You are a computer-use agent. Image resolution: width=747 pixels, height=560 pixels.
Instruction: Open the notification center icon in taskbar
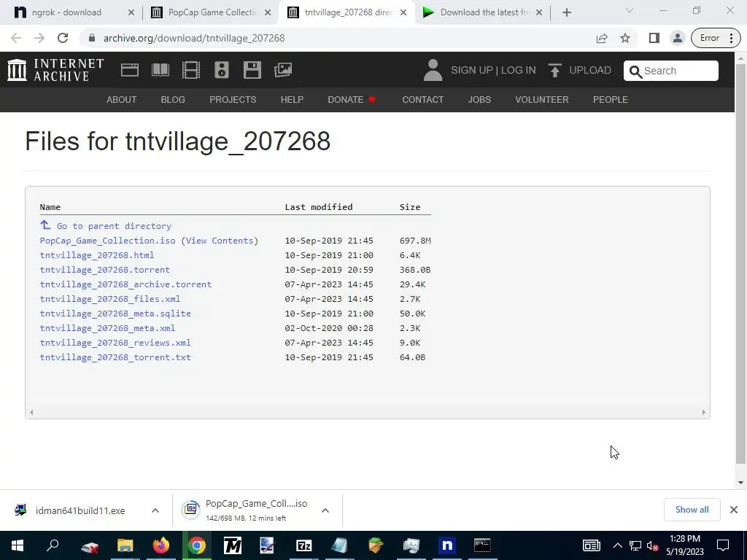point(723,545)
